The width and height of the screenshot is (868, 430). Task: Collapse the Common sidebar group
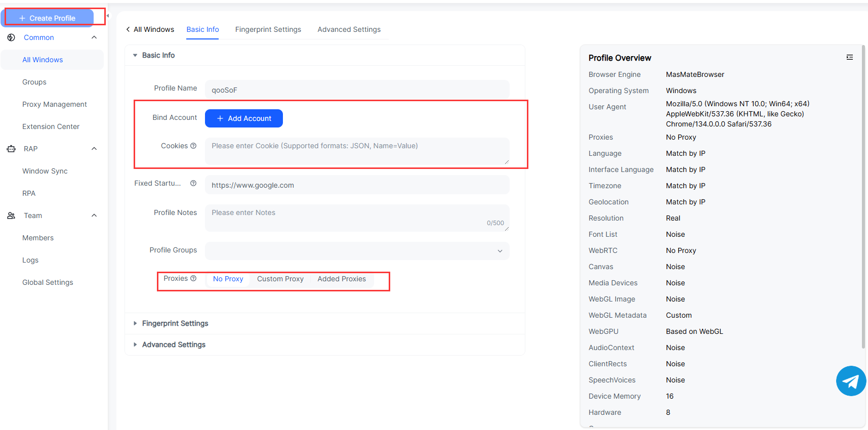94,37
